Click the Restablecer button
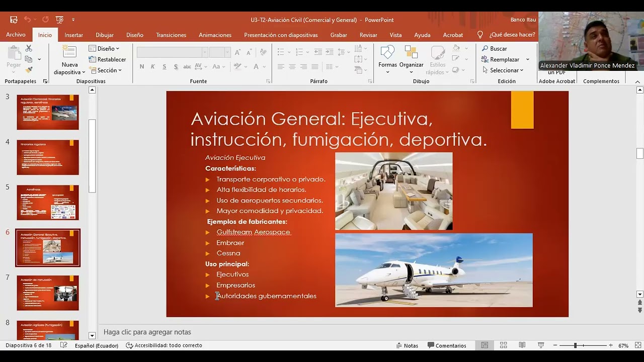644x362 pixels. [107, 59]
